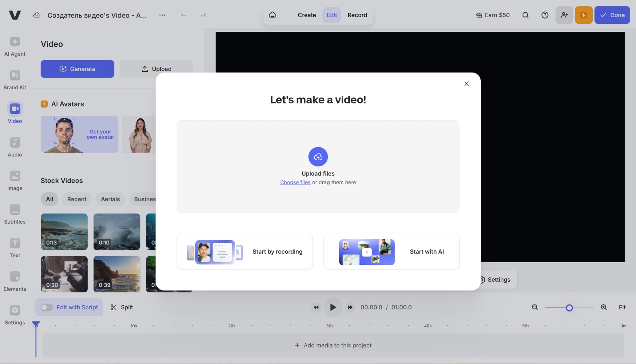Click the home icon in top bar

click(x=272, y=15)
